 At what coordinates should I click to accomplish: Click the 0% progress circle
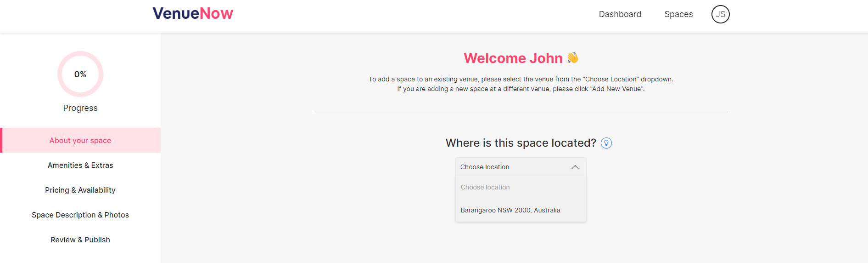click(80, 74)
